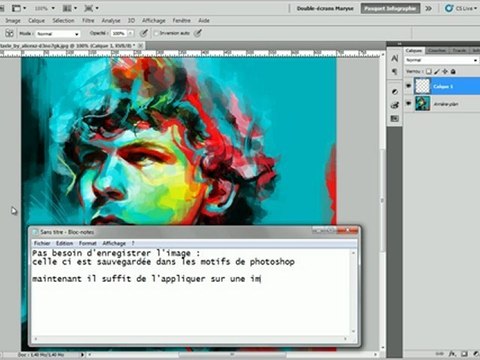Toggle lock position icon
Screen dimensions: 480x360
445,71
